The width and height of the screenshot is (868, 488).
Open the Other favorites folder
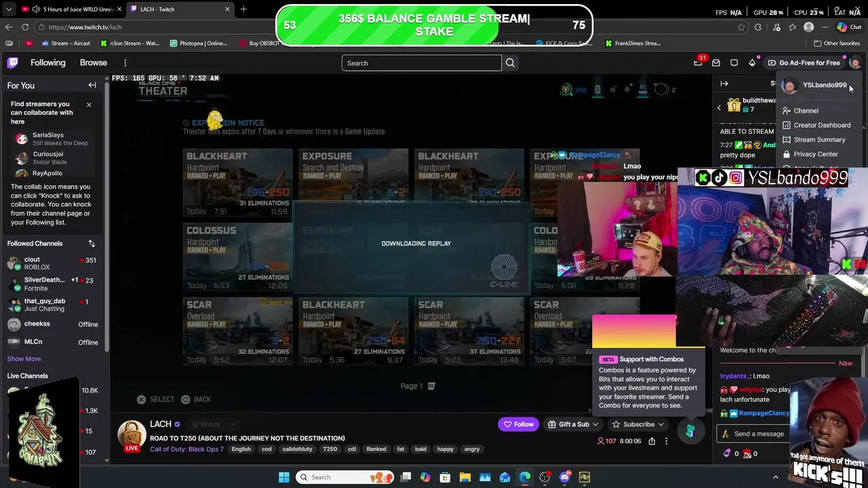(837, 43)
